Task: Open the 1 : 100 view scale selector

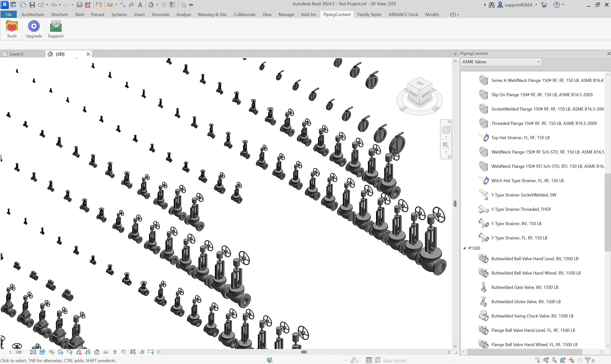Action: click(15, 352)
